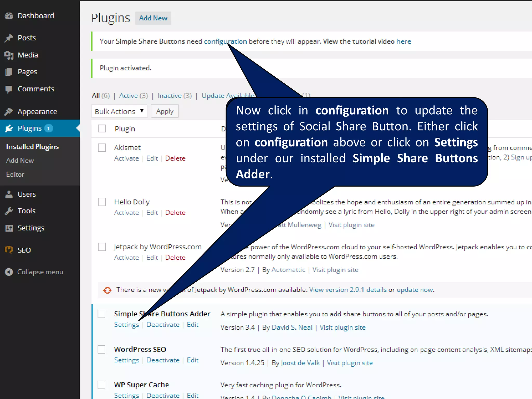The width and height of the screenshot is (532, 399).
Task: Open Appearance menu item
Action: click(x=37, y=112)
